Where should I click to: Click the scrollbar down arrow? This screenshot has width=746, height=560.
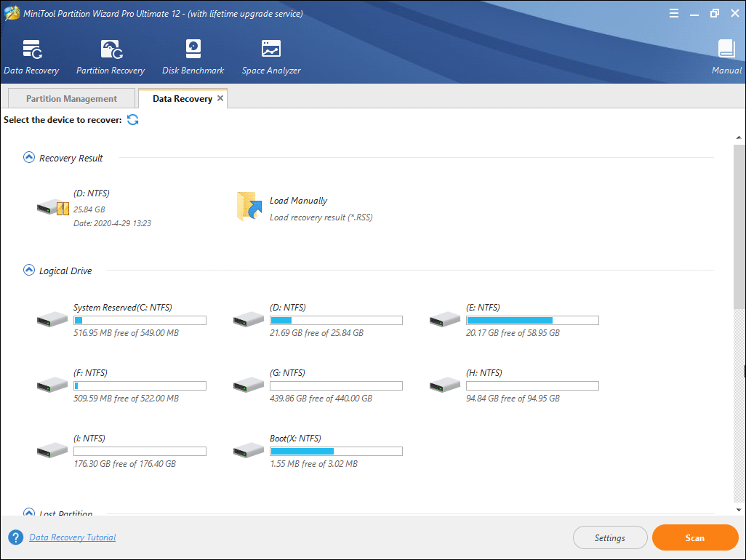click(739, 510)
